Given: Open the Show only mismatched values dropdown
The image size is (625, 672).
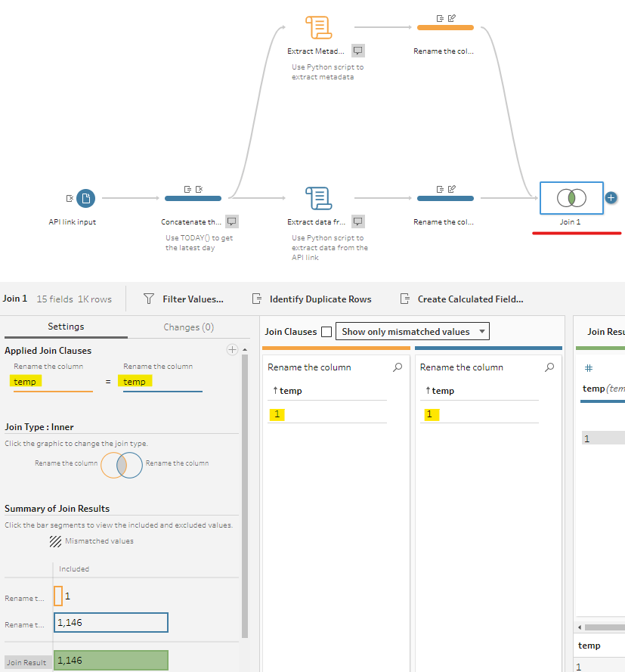Looking at the screenshot, I should (x=413, y=331).
